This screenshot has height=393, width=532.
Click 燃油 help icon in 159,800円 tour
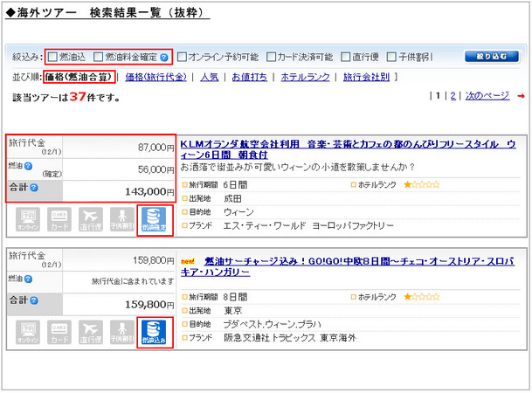(x=29, y=279)
